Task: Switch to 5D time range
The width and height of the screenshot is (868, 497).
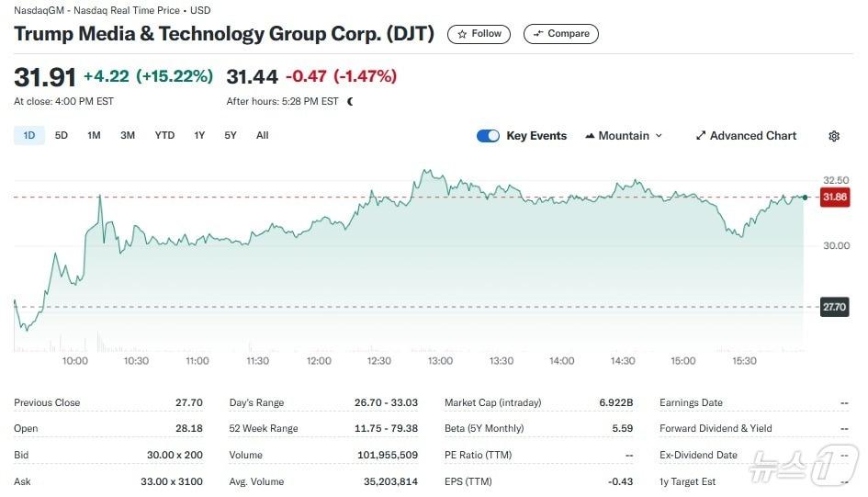Action: pos(62,135)
